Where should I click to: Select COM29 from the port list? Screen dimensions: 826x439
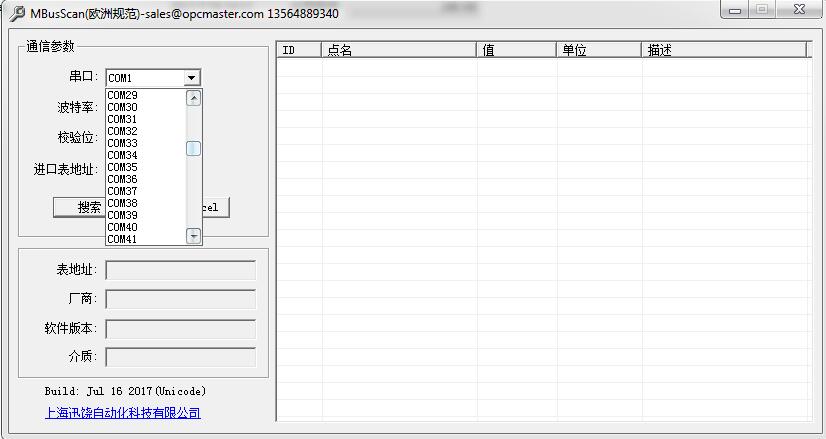[123, 95]
